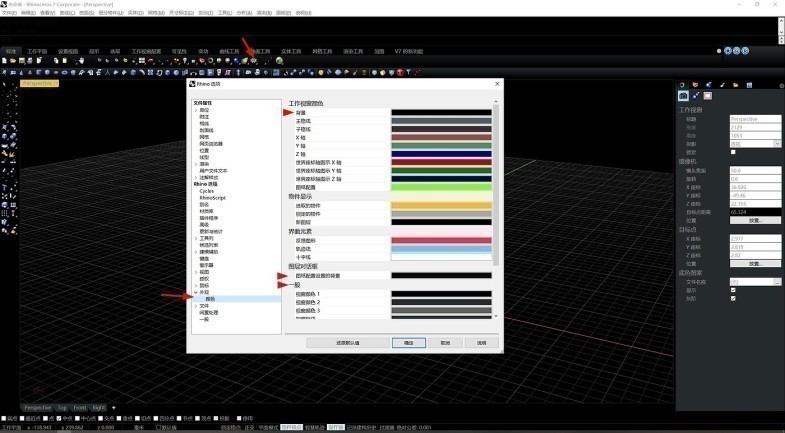Click the 背景 color swatch
785x433 pixels.
tap(440, 113)
